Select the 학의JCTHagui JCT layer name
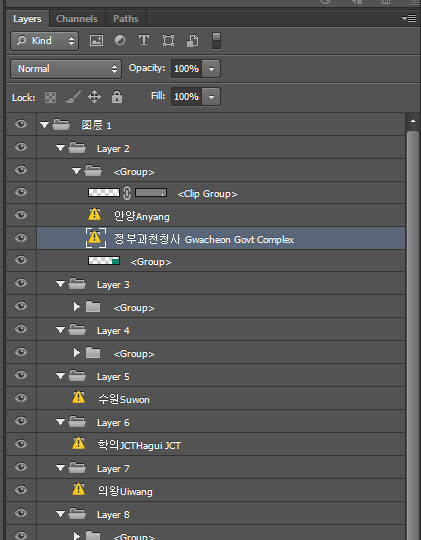The width and height of the screenshot is (421, 540). 139,445
